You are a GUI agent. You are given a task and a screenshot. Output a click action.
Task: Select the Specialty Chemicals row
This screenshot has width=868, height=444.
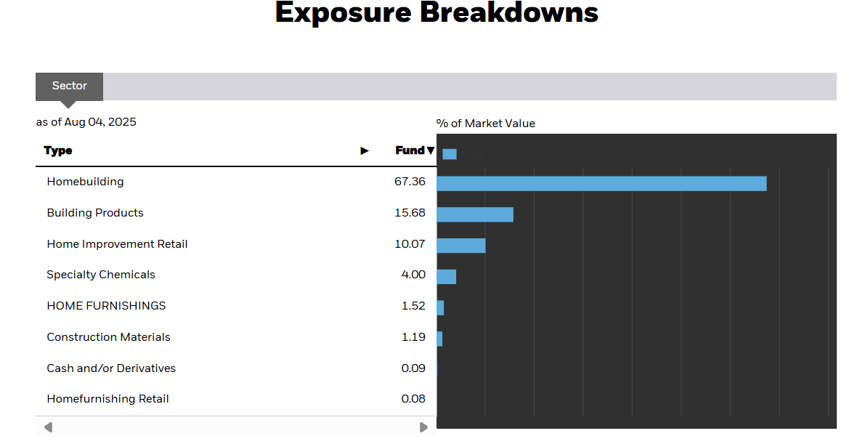coord(101,275)
